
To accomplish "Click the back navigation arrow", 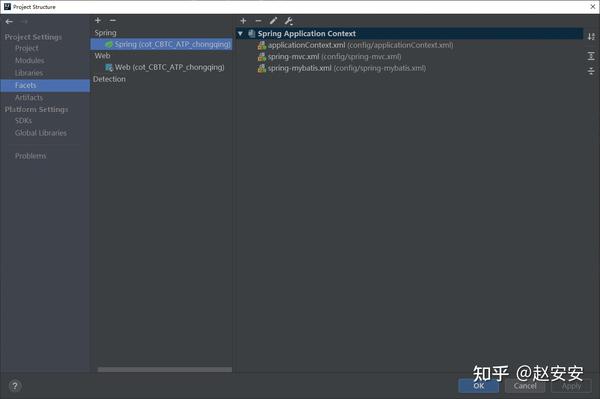I will tap(9, 22).
